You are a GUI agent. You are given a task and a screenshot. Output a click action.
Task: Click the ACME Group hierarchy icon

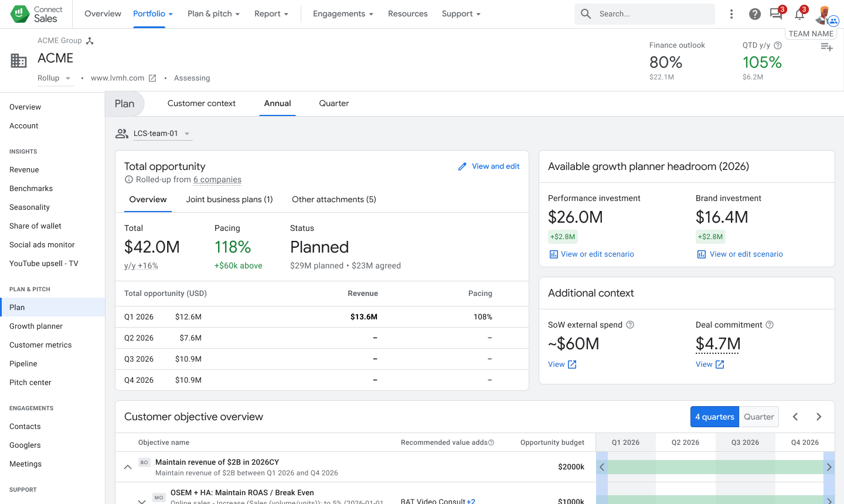[x=90, y=40]
